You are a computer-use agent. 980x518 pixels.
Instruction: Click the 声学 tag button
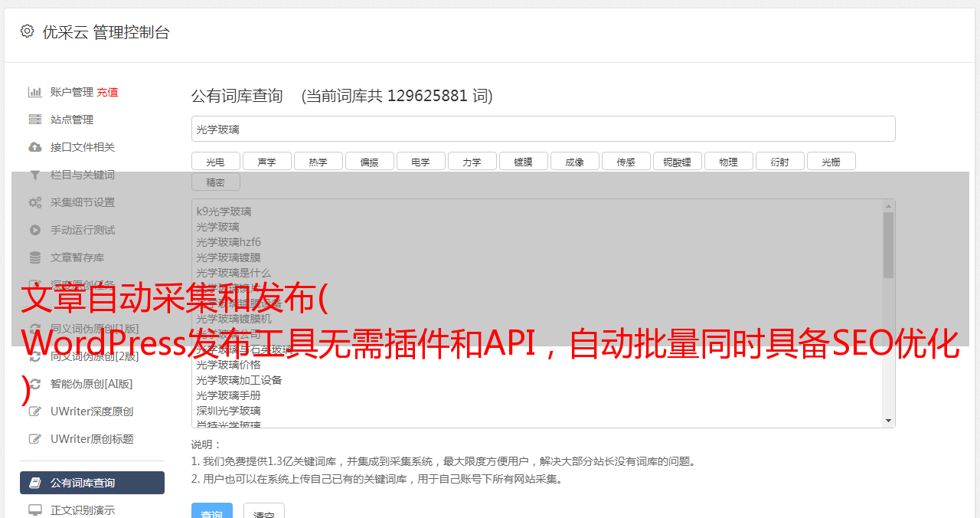pyautogui.click(x=266, y=161)
